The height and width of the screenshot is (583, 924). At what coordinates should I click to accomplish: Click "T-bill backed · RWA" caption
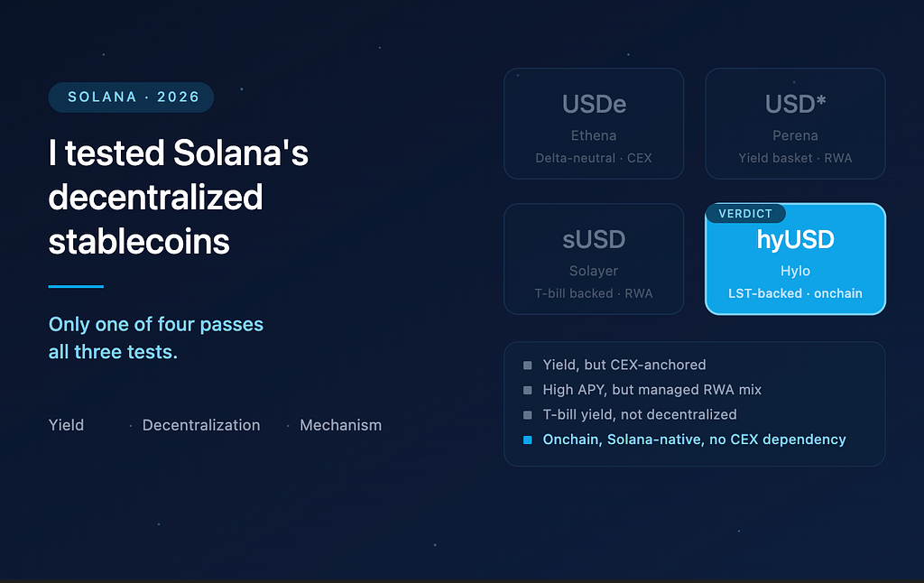tap(594, 293)
